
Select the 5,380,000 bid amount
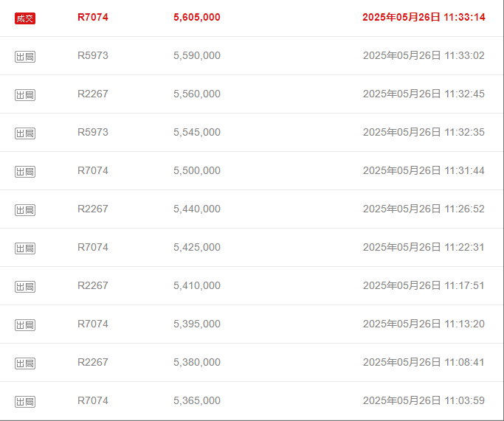point(197,362)
